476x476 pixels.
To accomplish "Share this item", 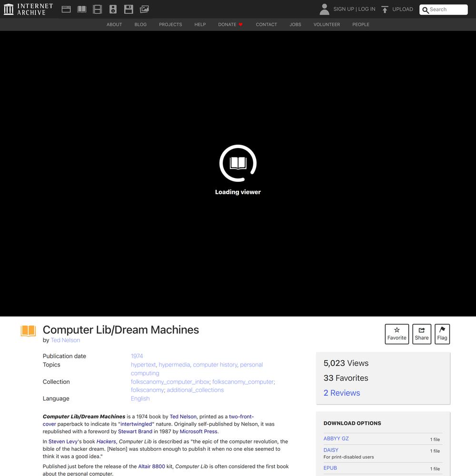I will click(x=422, y=334).
